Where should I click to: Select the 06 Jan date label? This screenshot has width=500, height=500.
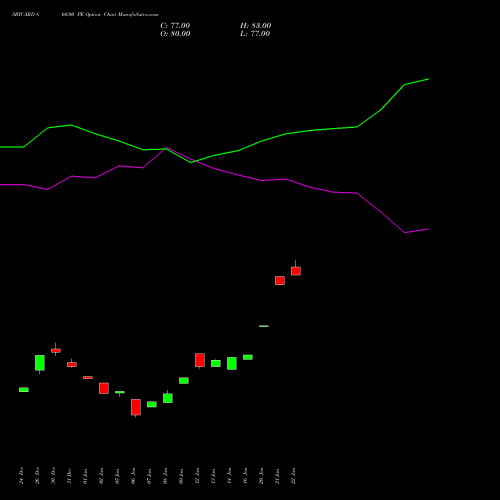[x=134, y=476]
